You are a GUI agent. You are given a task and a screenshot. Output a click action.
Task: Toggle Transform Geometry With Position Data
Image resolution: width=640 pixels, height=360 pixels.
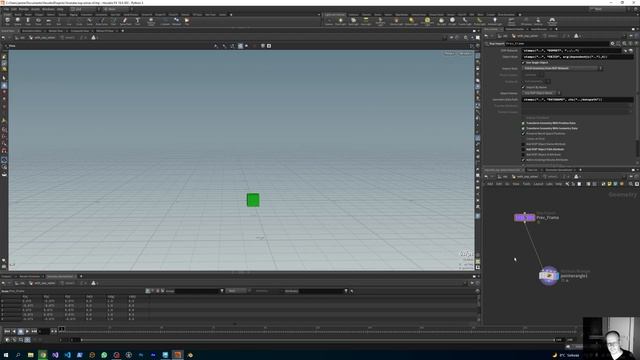[523, 123]
